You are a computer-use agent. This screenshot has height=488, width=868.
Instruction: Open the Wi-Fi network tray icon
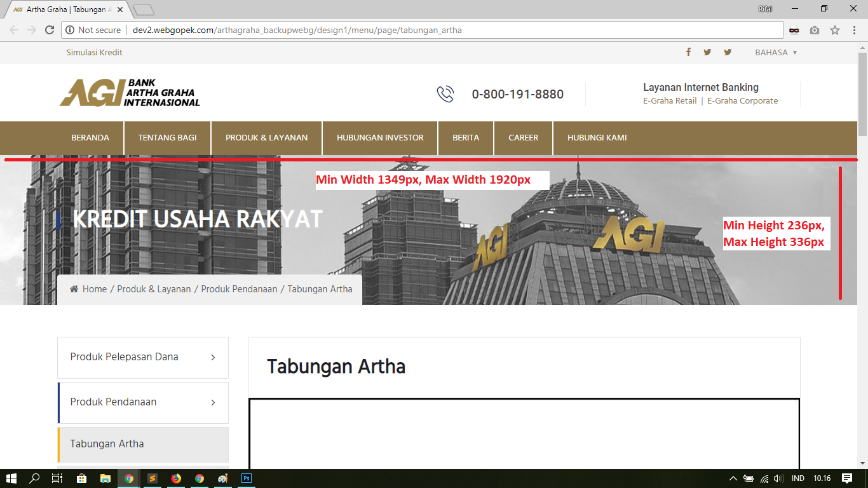click(x=764, y=478)
